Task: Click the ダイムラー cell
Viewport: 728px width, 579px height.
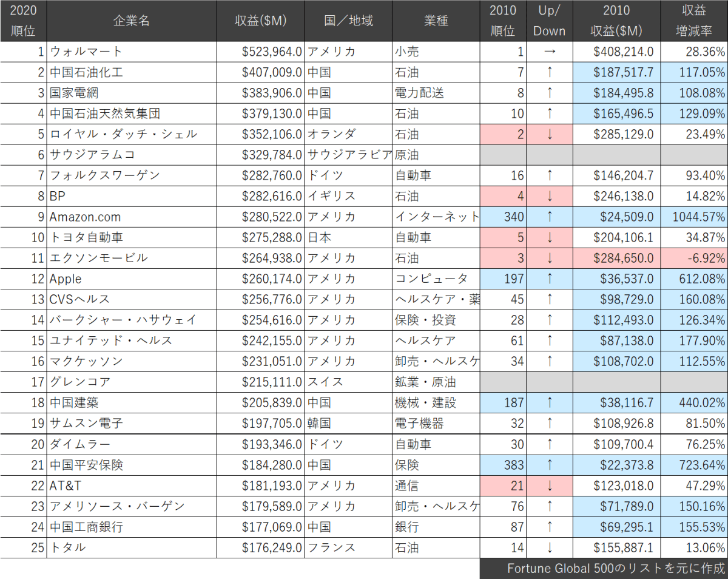Action: point(131,444)
